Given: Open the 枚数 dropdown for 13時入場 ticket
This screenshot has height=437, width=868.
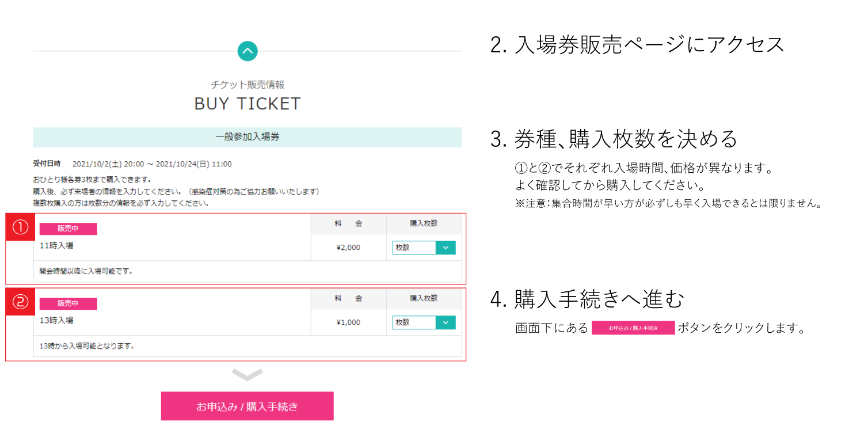Looking at the screenshot, I should [x=424, y=322].
